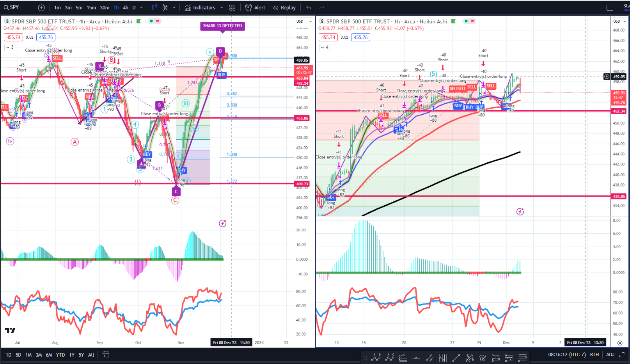
Task: Set date range to 1D
Action: tap(9, 355)
